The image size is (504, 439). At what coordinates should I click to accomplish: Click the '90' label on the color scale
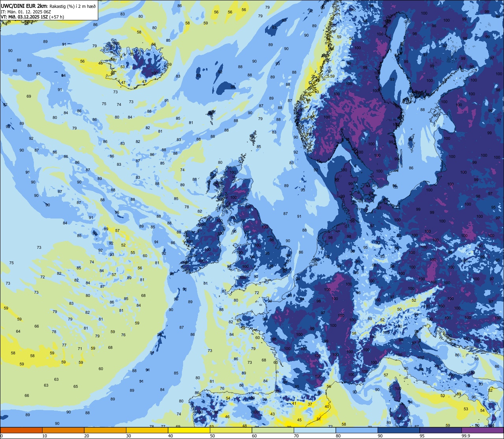tap(380, 436)
